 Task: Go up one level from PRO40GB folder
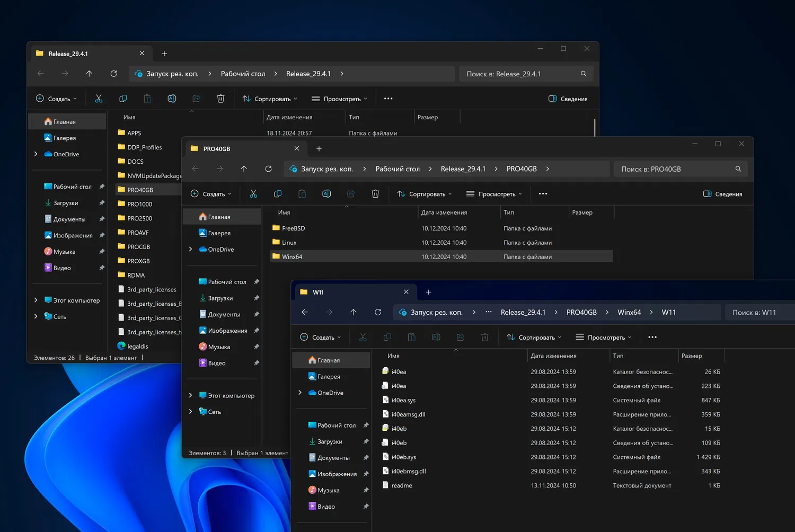tap(244, 169)
